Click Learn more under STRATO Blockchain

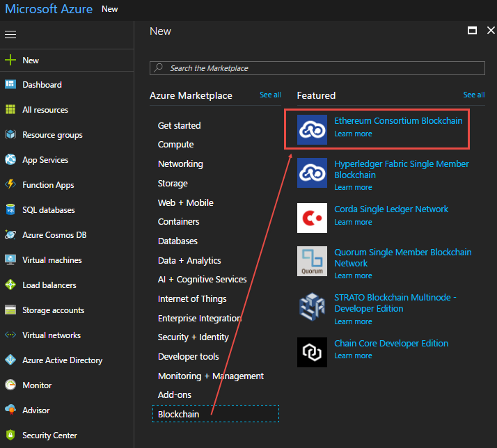click(353, 321)
